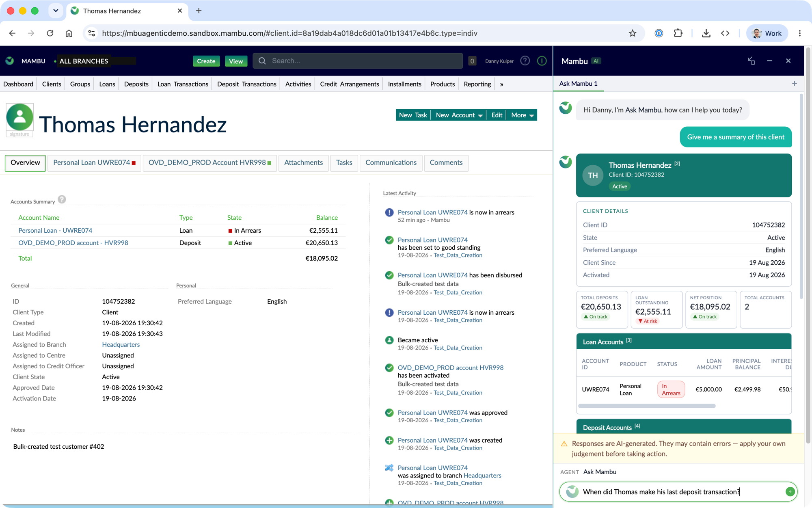Click the TH initials avatar in chat card
This screenshot has height=508, width=812.
pos(593,175)
